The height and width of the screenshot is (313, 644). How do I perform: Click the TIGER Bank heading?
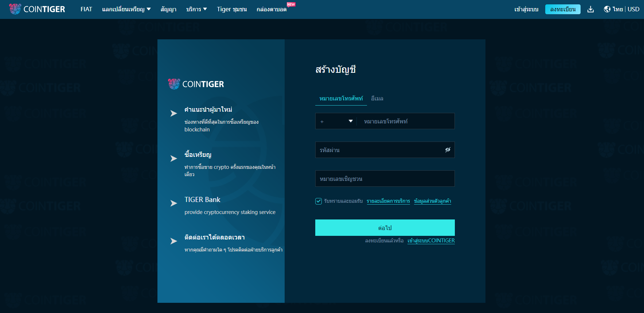pos(202,200)
